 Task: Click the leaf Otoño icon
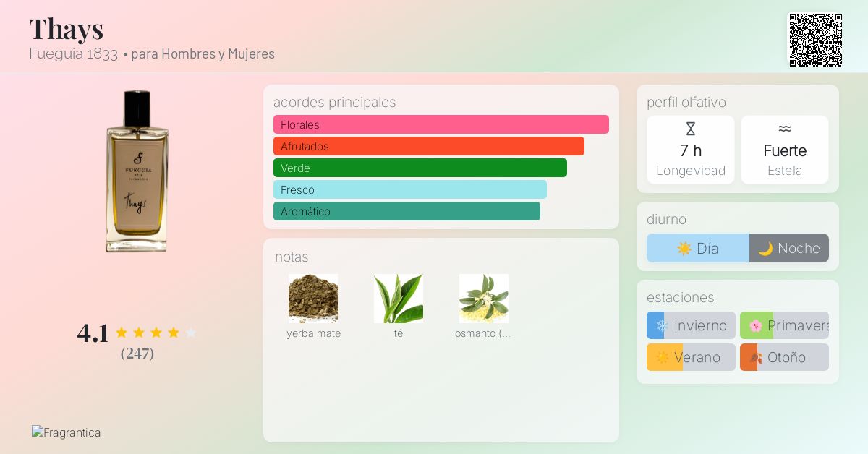pyautogui.click(x=756, y=358)
